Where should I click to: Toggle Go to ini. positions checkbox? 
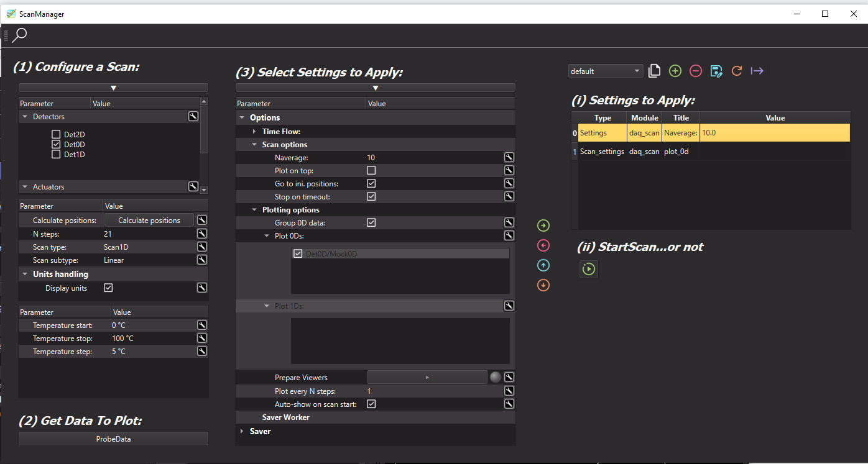371,183
